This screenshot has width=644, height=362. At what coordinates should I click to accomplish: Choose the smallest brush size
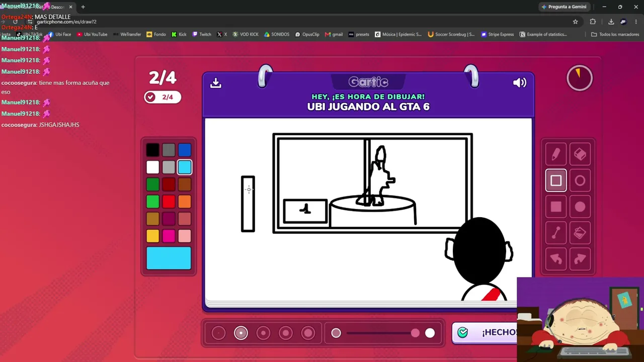point(218,333)
